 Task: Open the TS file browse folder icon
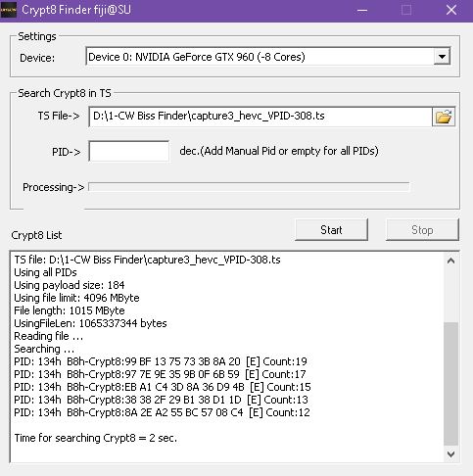(444, 117)
